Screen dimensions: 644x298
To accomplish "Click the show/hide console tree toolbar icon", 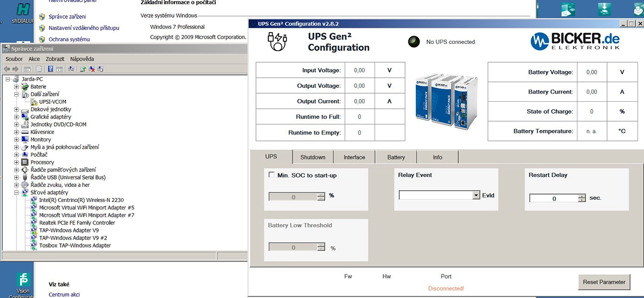I will click(x=27, y=69).
